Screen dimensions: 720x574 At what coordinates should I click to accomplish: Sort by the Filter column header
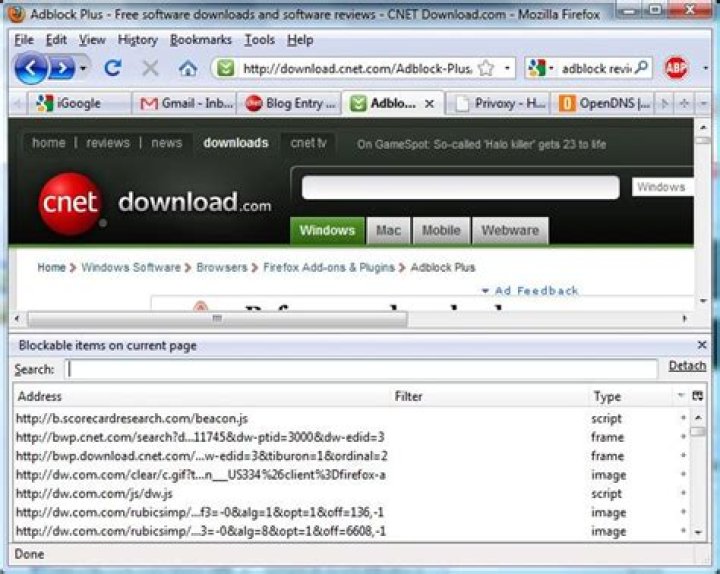pyautogui.click(x=489, y=396)
